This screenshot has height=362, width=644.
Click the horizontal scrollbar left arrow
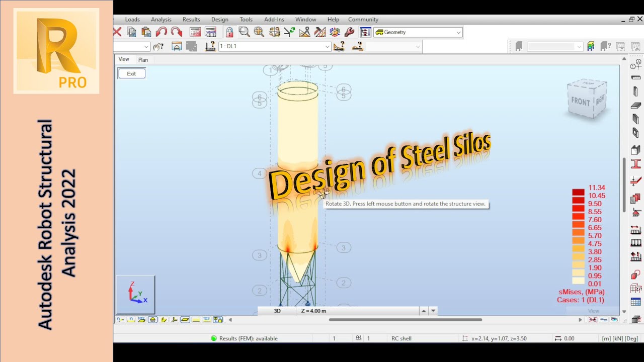(230, 320)
